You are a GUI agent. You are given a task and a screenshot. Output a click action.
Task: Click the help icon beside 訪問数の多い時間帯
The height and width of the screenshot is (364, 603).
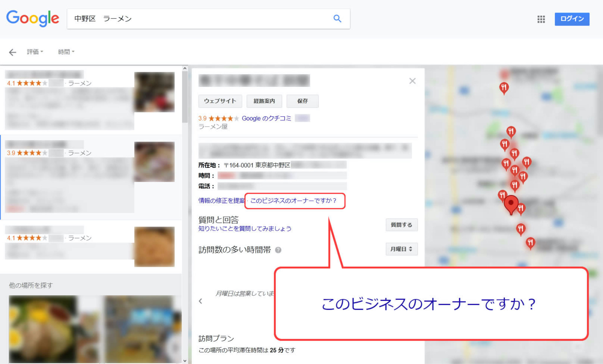[x=278, y=250]
